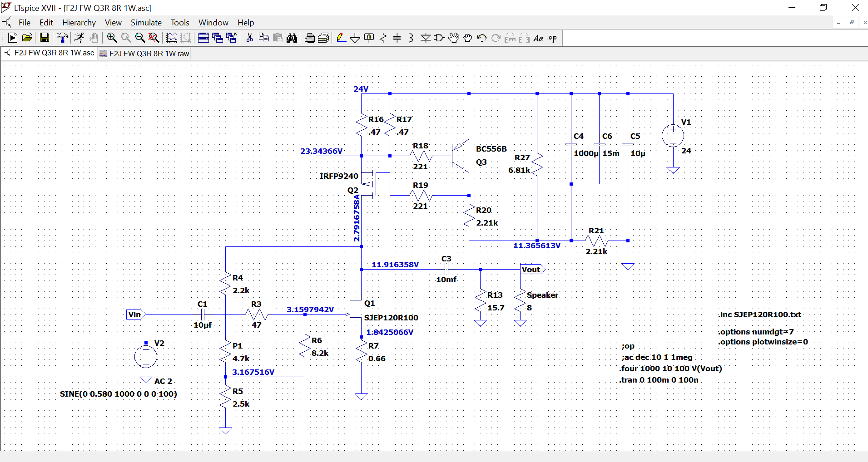Save the schematic with the floppy disk icon
Viewport: 868px width, 462px height.
point(44,38)
